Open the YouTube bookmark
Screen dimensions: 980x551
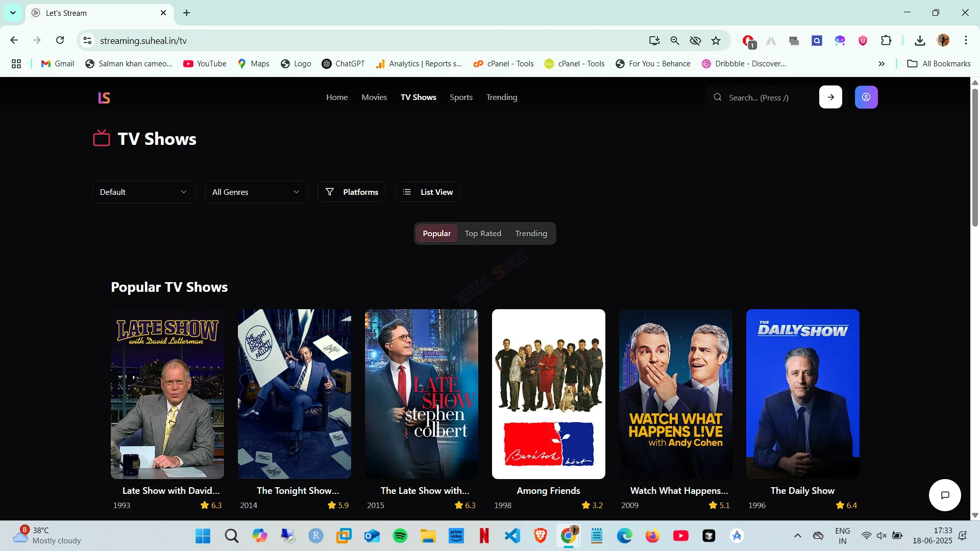[x=205, y=64]
